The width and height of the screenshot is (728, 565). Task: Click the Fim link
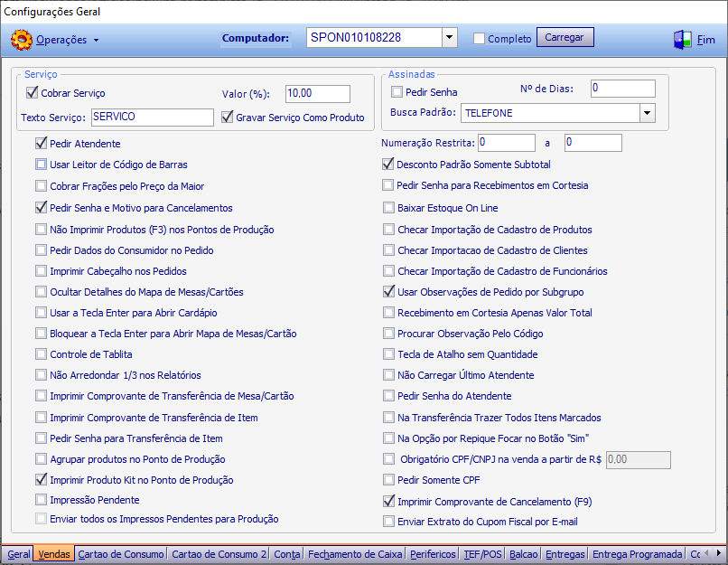pyautogui.click(x=705, y=40)
